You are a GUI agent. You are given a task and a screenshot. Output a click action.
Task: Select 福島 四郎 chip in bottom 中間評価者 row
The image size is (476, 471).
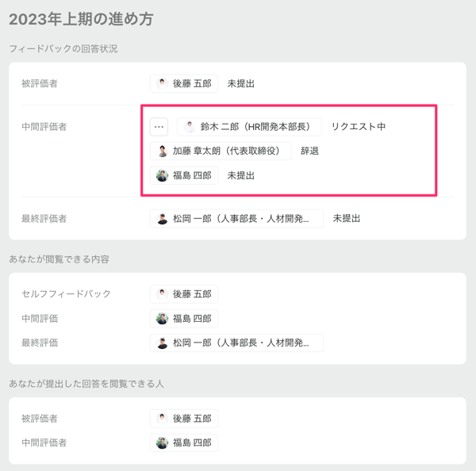point(184,443)
